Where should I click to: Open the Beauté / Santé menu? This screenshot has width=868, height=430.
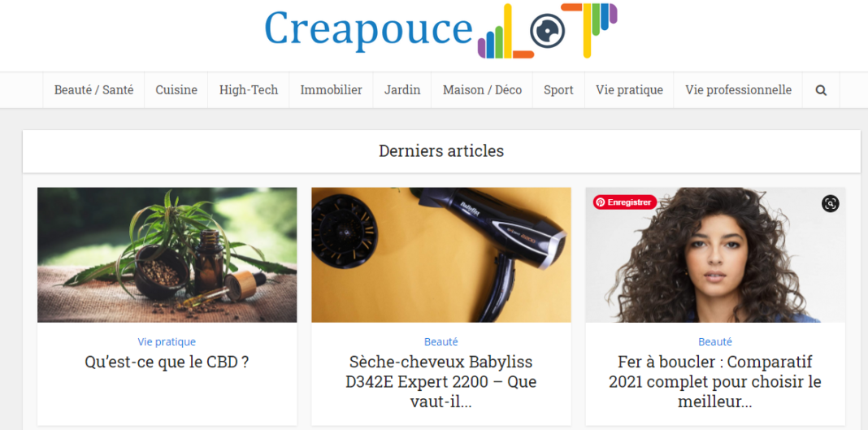(x=93, y=90)
